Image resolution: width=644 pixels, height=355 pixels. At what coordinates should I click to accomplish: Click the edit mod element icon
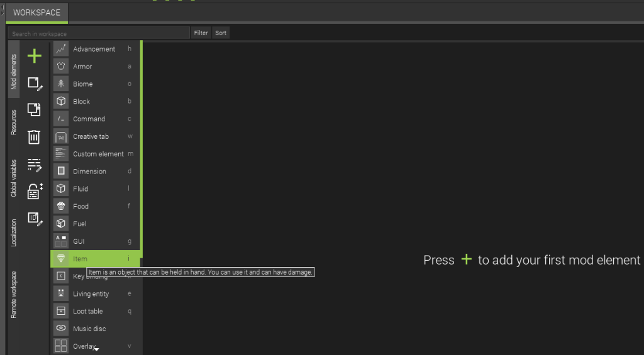point(35,84)
